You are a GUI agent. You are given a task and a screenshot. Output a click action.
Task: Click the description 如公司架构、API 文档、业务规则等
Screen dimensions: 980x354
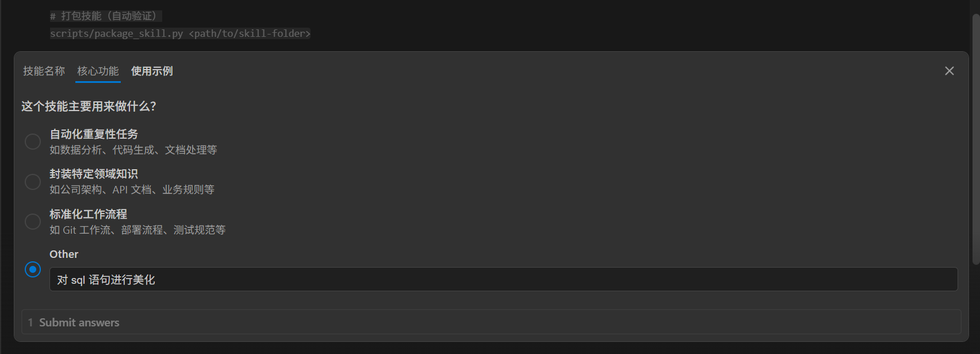(x=132, y=189)
